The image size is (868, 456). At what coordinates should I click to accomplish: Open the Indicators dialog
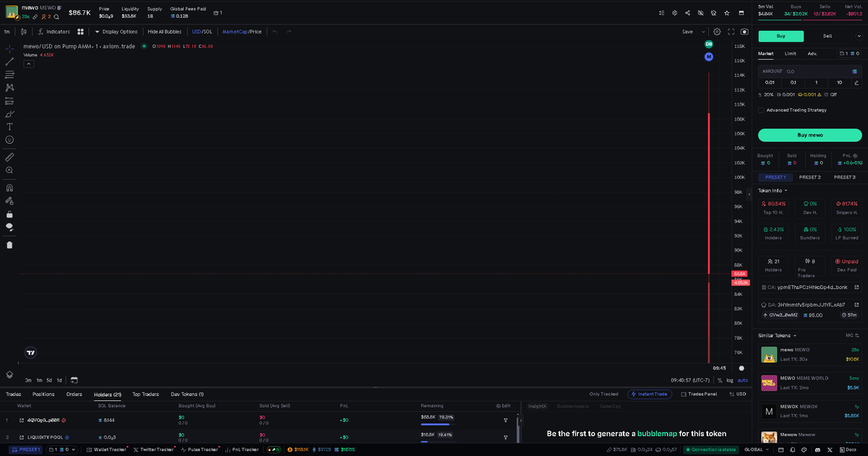coord(54,32)
